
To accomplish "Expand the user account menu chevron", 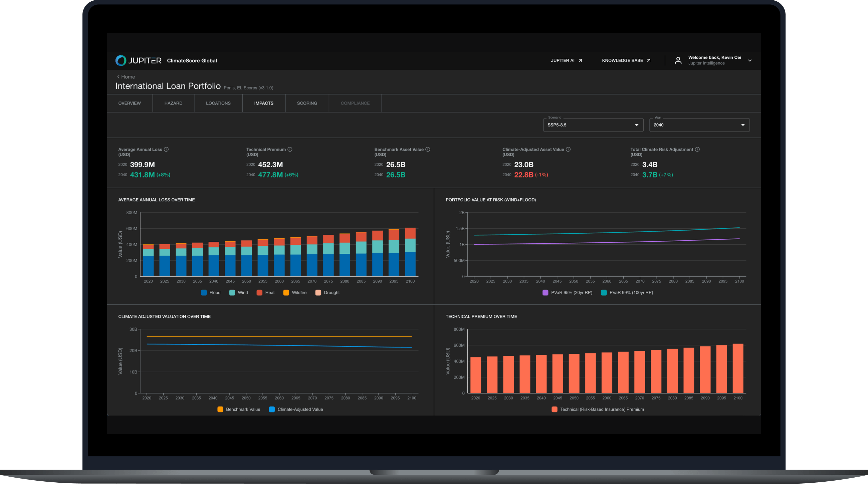I will click(750, 61).
